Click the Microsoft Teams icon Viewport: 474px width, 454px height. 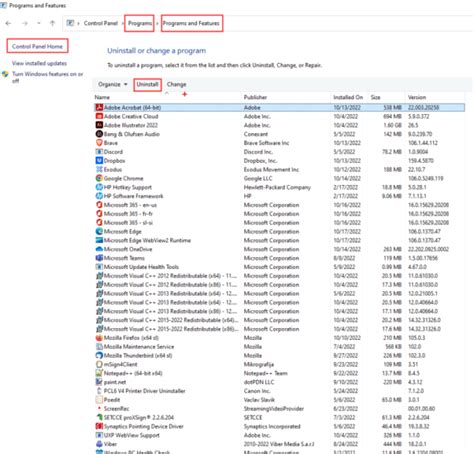click(99, 258)
